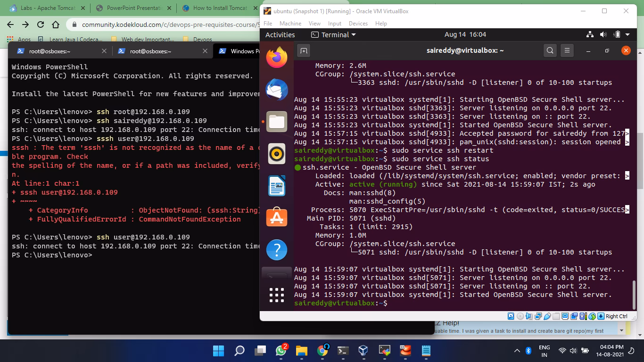The height and width of the screenshot is (362, 644).
Task: Click the USB devices icon in VirtualBox status bar
Action: [546, 316]
